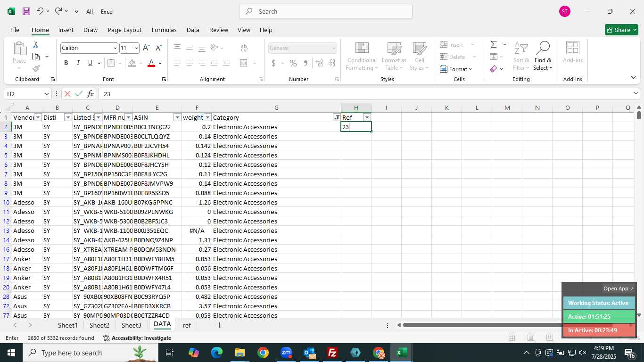
Task: Click the Borders icon
Action: [x=111, y=63]
